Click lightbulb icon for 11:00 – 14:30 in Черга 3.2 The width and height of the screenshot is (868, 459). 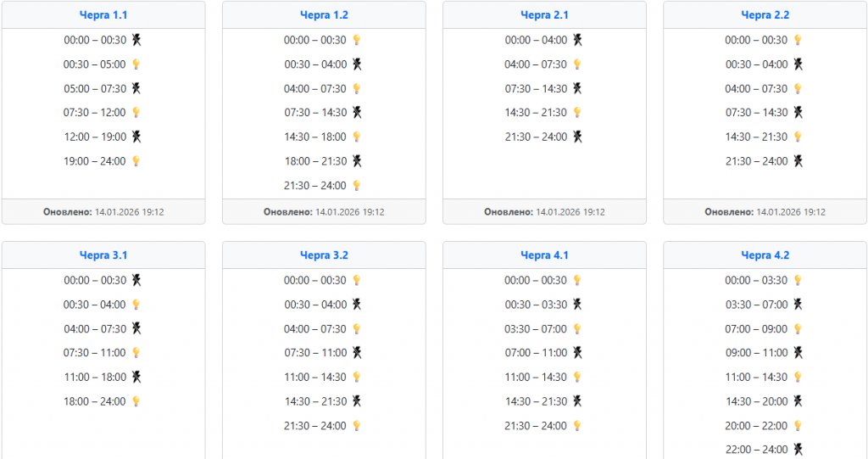click(357, 377)
